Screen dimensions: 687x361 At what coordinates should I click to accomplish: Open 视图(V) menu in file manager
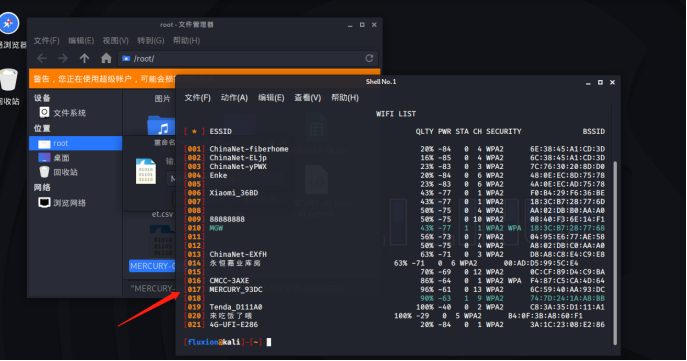coord(116,40)
